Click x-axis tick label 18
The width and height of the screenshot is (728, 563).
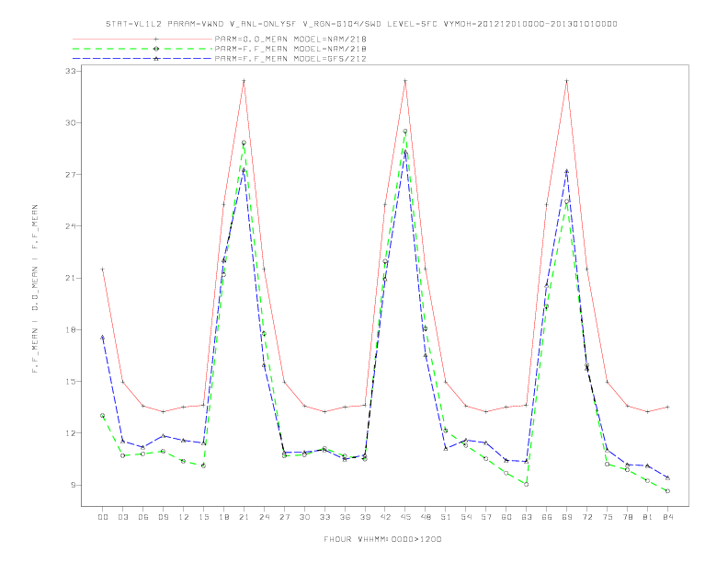click(223, 517)
